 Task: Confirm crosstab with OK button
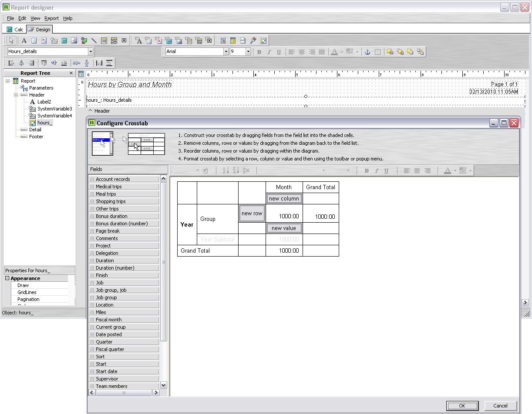[x=462, y=406]
